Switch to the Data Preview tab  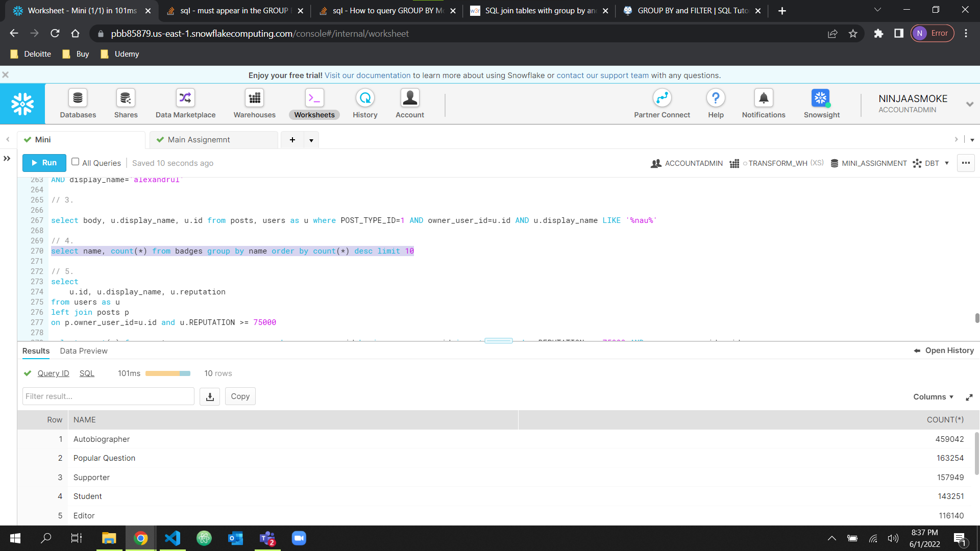pyautogui.click(x=83, y=351)
